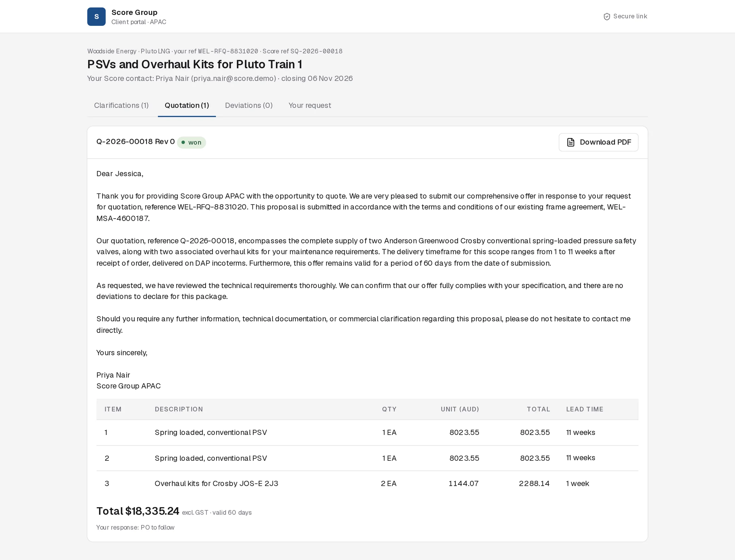
Task: Click the Dear Jessica greeting
Action: (x=120, y=174)
